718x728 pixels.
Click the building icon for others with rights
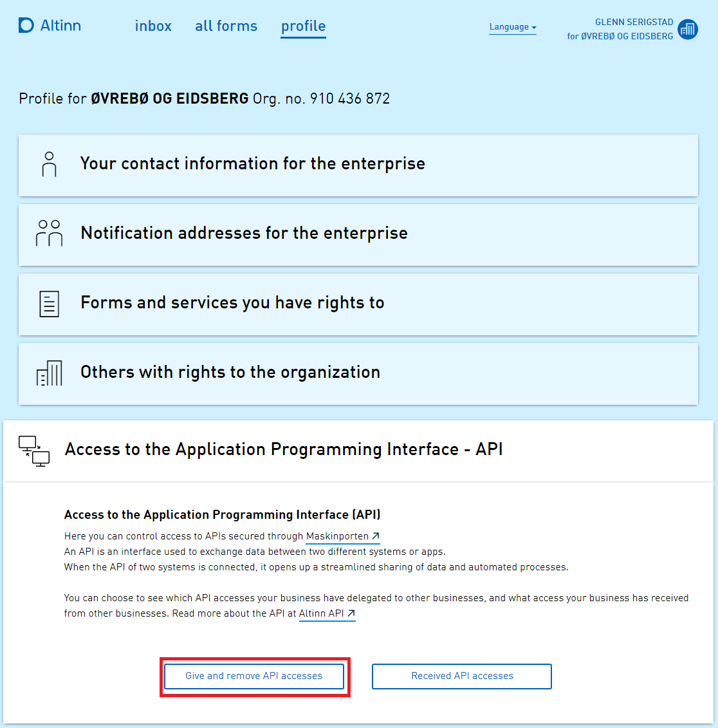(x=49, y=373)
